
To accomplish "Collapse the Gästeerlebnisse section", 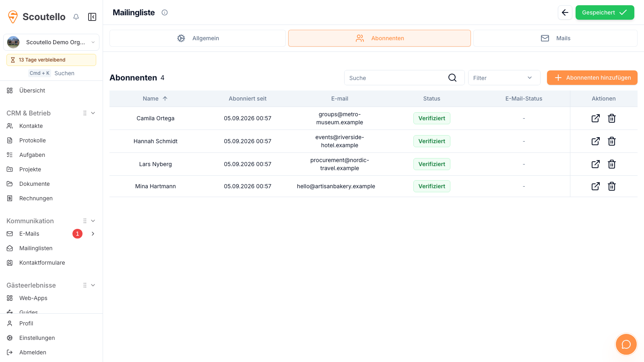I will coord(93,285).
